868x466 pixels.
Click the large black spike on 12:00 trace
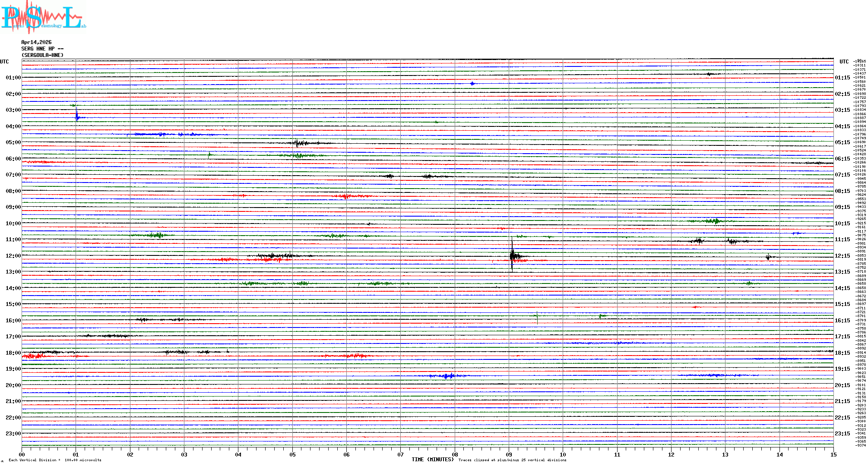[512, 255]
